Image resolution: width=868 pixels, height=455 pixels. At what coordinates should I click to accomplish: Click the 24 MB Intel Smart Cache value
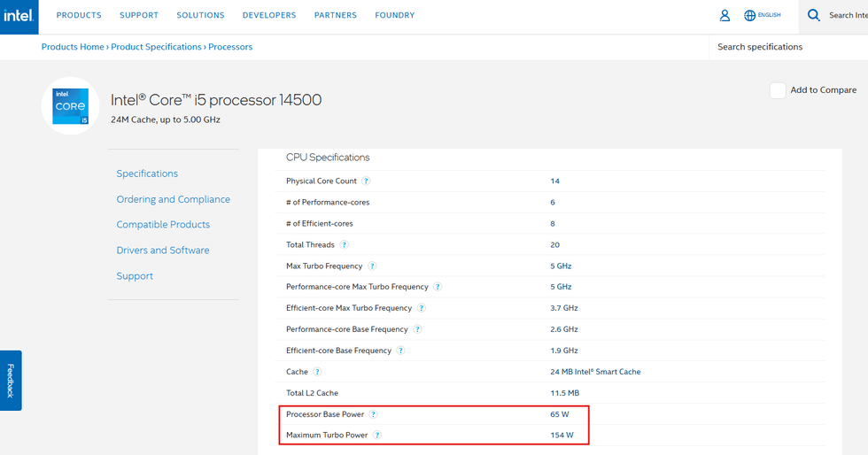[595, 372]
